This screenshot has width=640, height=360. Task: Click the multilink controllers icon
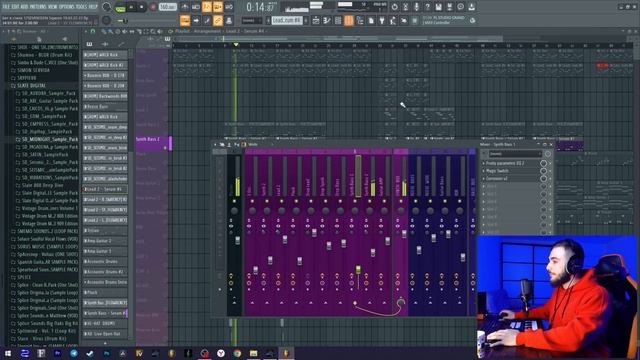229,20
